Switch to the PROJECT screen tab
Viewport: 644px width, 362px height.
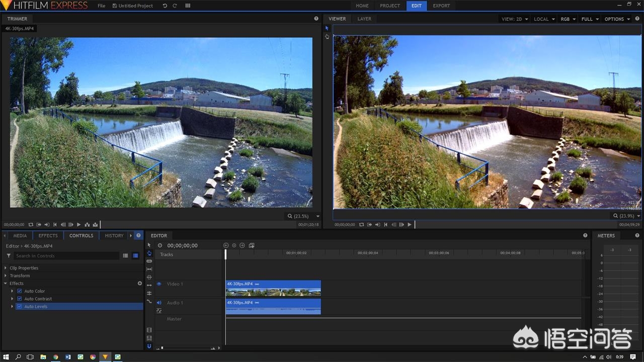(390, 6)
